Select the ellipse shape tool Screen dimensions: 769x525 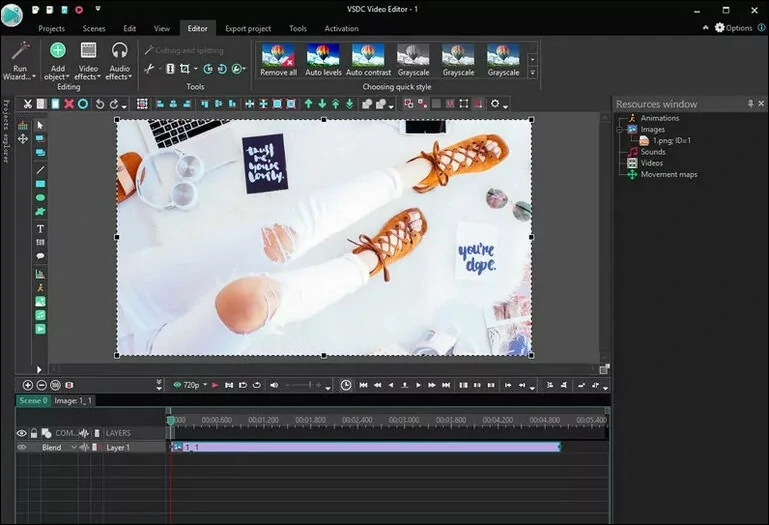[40, 198]
